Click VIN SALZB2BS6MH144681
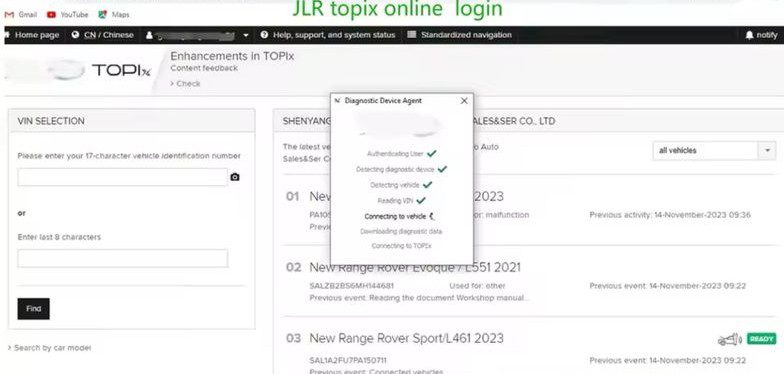 point(352,286)
